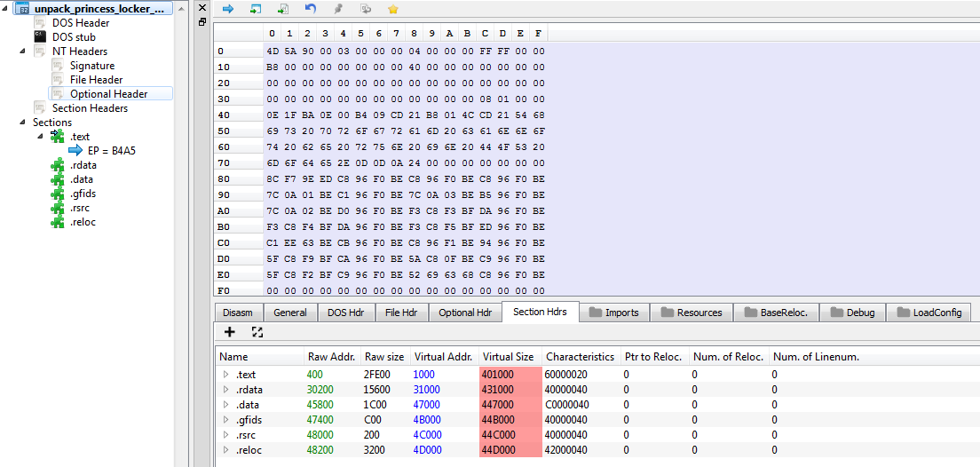Viewport: 980px width, 467px height.
Task: Select Optional Header in the tree
Action: [x=110, y=94]
